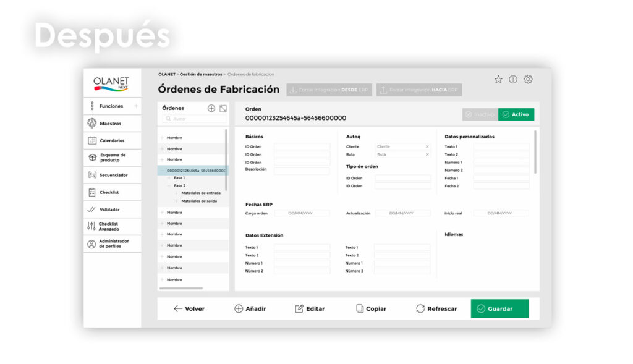Open settings gear icon
The image size is (633, 364).
click(528, 80)
